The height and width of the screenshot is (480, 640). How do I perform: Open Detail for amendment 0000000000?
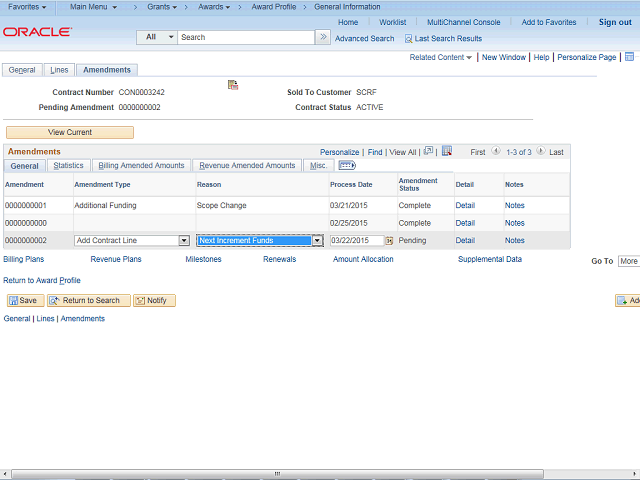point(465,223)
